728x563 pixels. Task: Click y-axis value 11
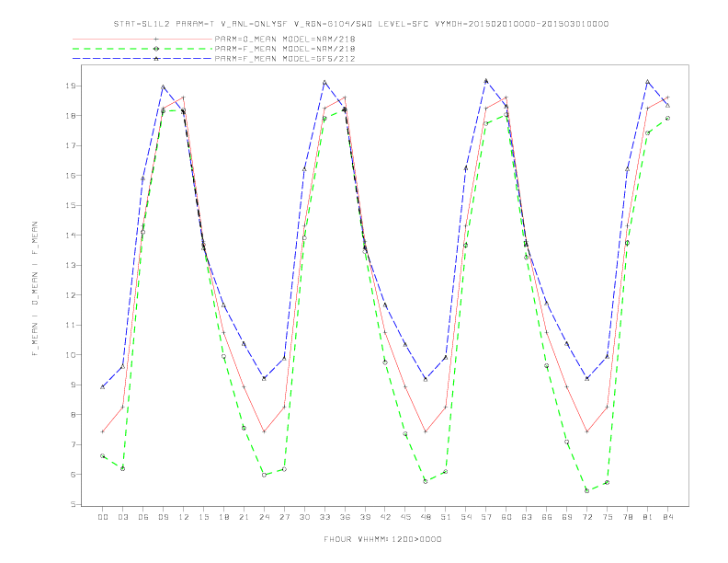(71, 325)
